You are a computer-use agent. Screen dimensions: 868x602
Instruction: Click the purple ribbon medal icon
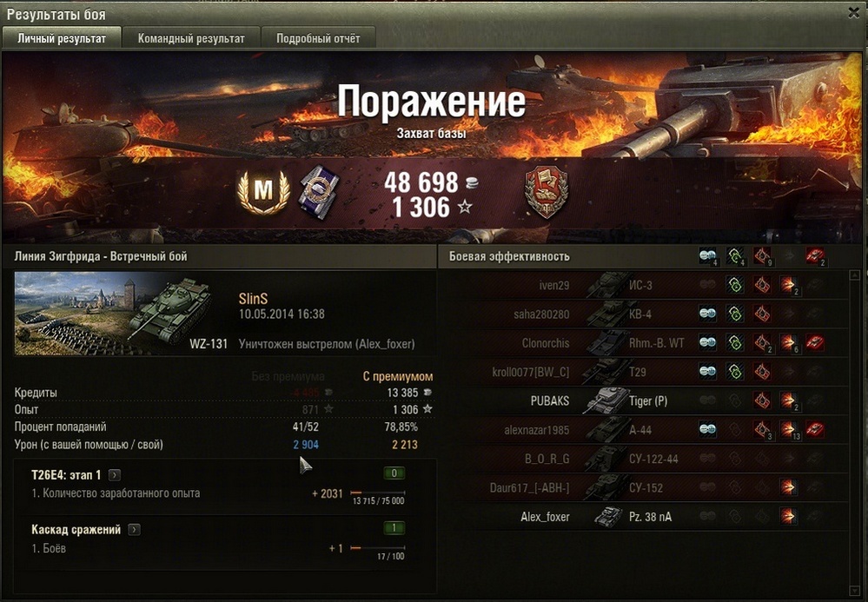point(318,192)
